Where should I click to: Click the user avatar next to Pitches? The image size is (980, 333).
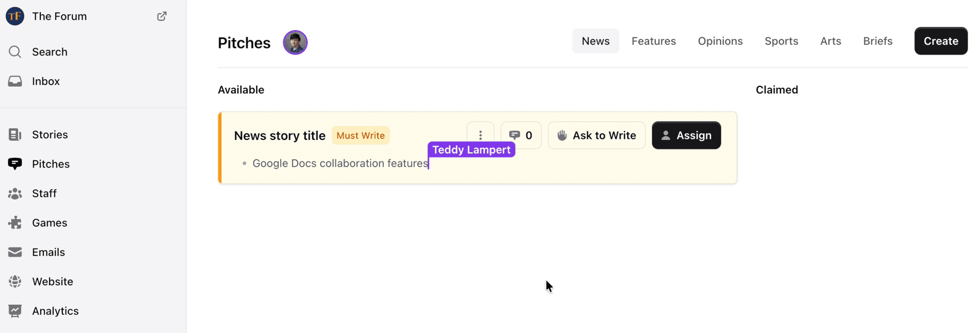click(295, 42)
